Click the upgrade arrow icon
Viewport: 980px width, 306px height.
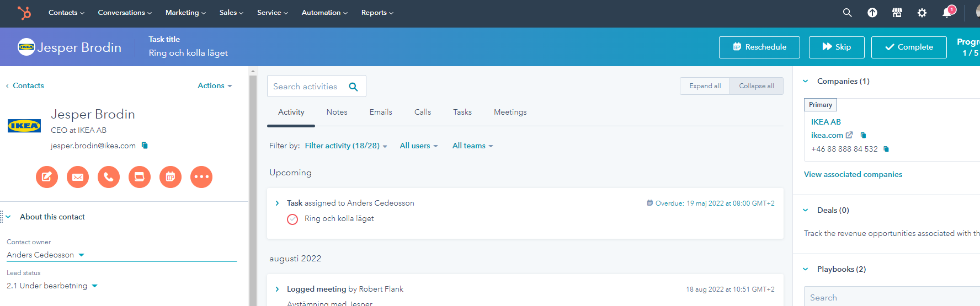(872, 13)
